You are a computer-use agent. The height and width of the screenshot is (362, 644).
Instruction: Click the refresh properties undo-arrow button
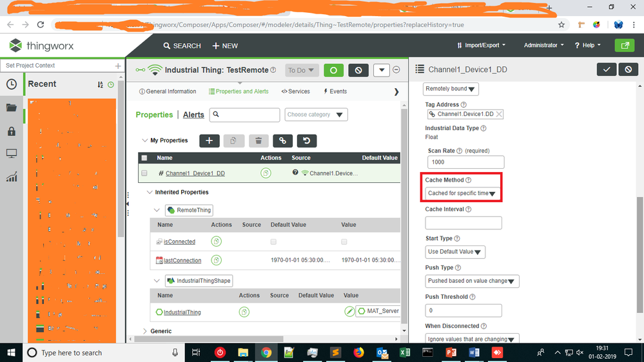307,141
